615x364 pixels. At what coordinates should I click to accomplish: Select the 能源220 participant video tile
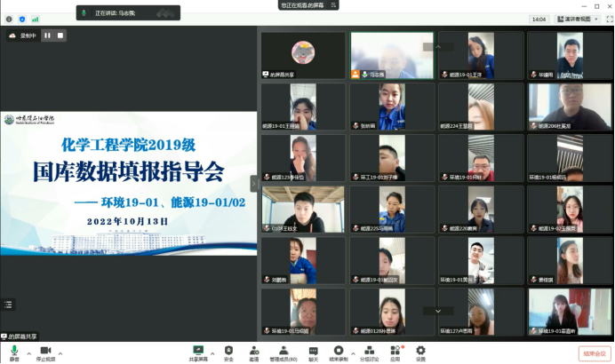(481, 210)
